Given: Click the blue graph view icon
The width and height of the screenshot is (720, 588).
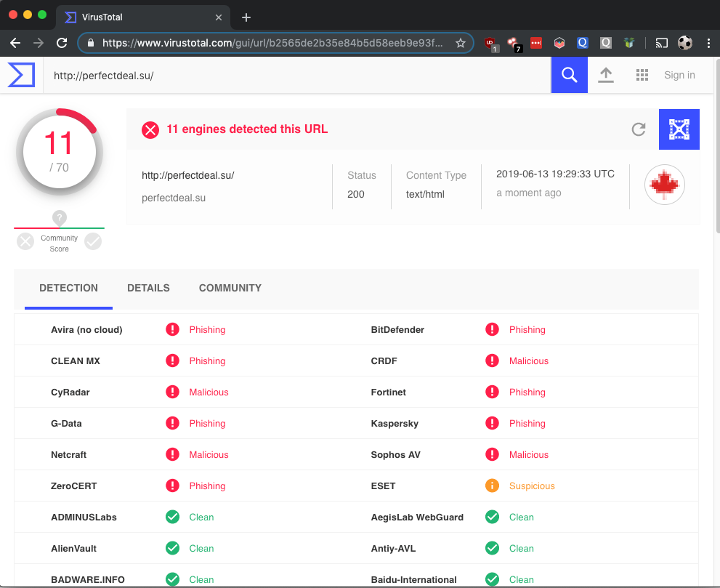Looking at the screenshot, I should pos(679,129).
